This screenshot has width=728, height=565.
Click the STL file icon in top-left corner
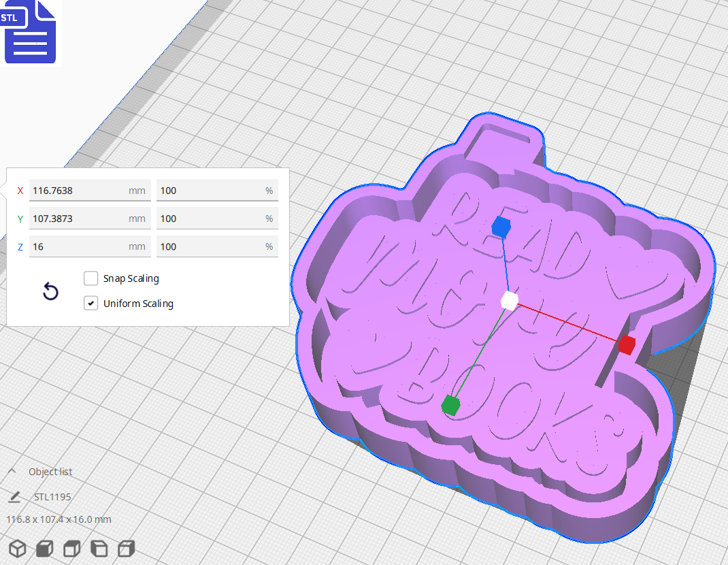coord(30,31)
